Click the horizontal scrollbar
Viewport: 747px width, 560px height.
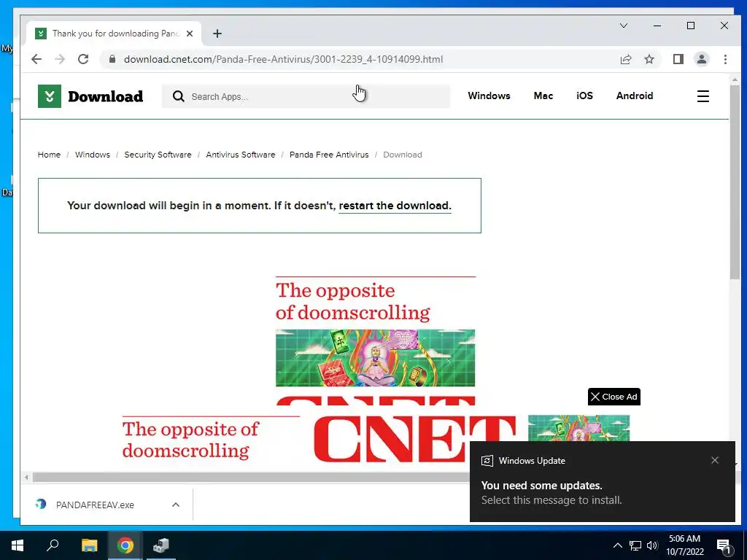[250, 477]
